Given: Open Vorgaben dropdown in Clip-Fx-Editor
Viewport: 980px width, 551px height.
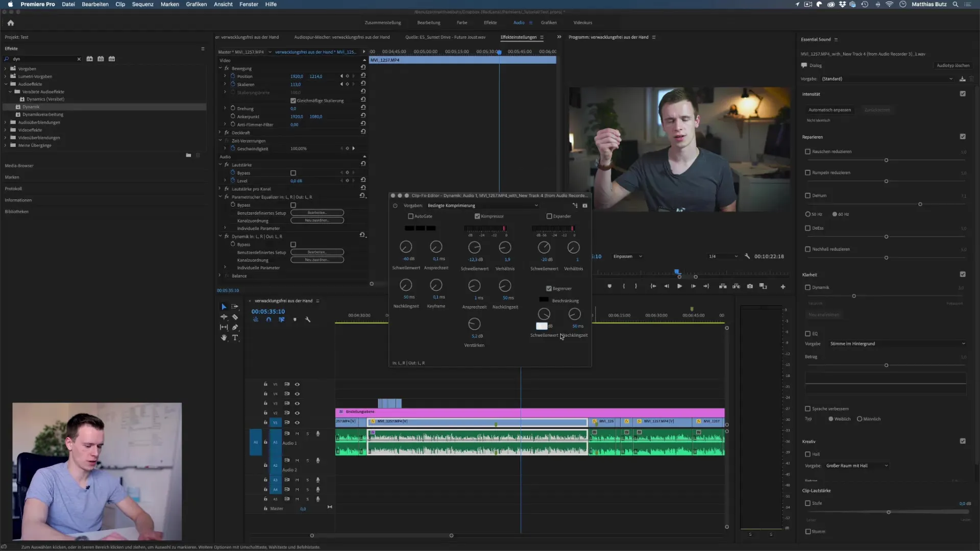Looking at the screenshot, I should (482, 206).
